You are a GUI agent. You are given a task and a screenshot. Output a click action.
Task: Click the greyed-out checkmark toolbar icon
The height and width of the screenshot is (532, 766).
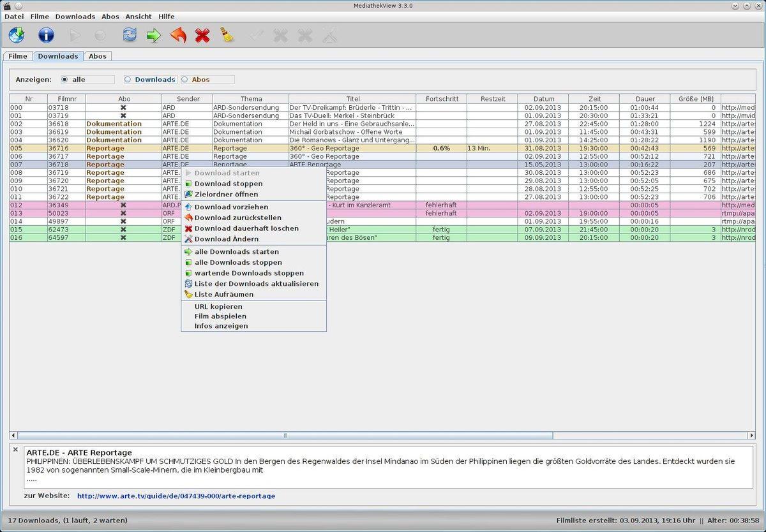click(257, 36)
